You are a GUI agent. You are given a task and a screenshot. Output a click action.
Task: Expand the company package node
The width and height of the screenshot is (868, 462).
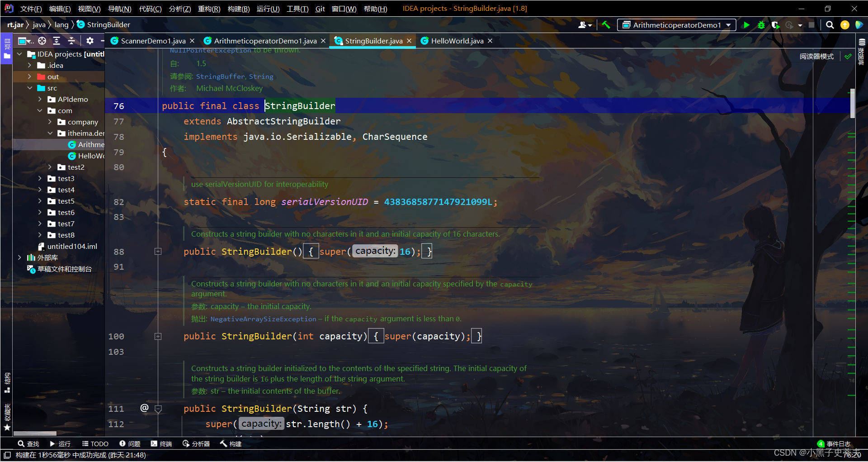click(x=50, y=122)
